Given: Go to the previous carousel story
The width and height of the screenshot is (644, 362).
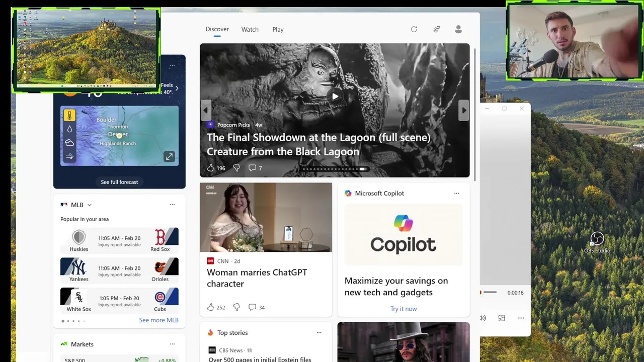Looking at the screenshot, I should click(205, 110).
